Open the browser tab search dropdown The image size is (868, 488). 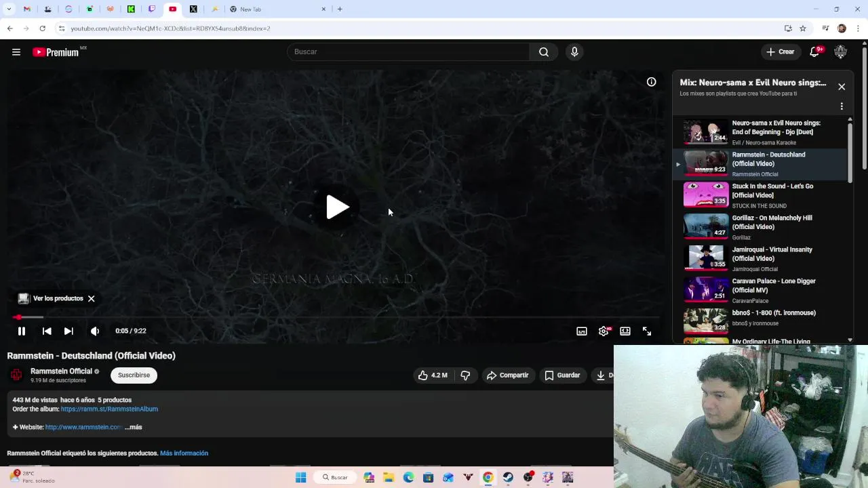(x=9, y=9)
